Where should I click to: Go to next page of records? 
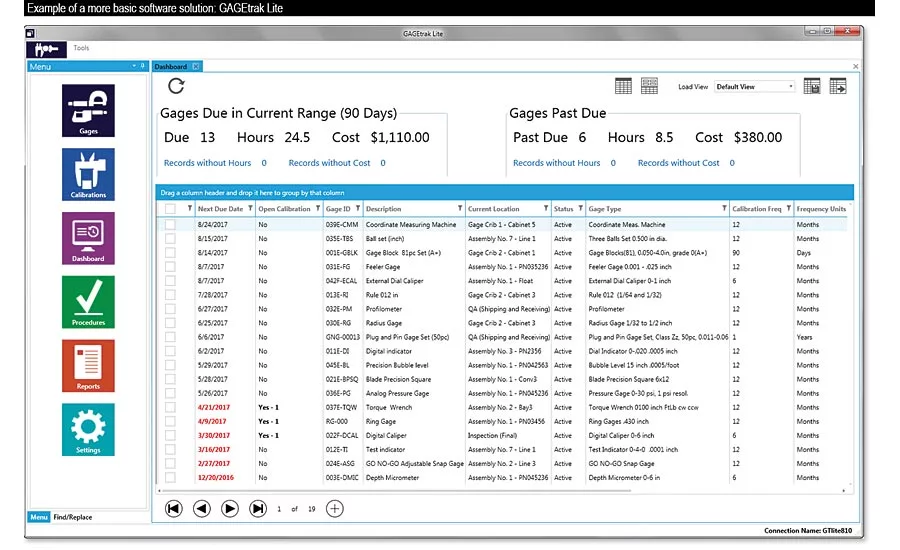click(230, 509)
